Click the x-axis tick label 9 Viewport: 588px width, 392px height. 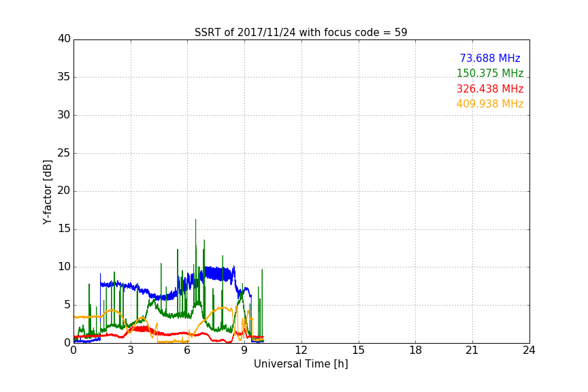[x=244, y=350]
